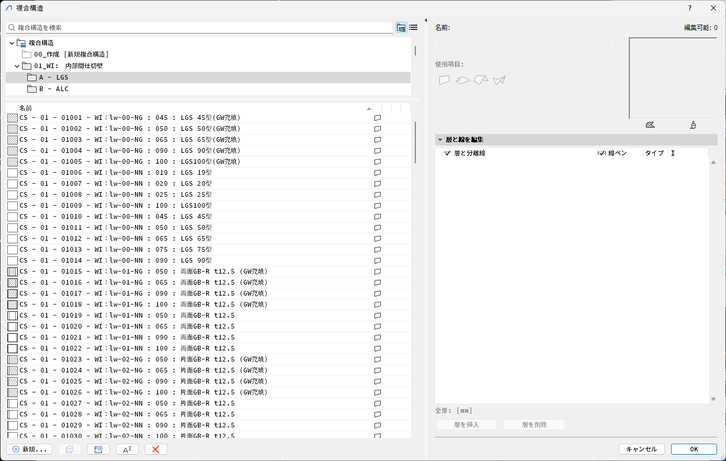726x461 pixels.
Task: Click the hatch preview icon below preview box
Action: [x=650, y=125]
